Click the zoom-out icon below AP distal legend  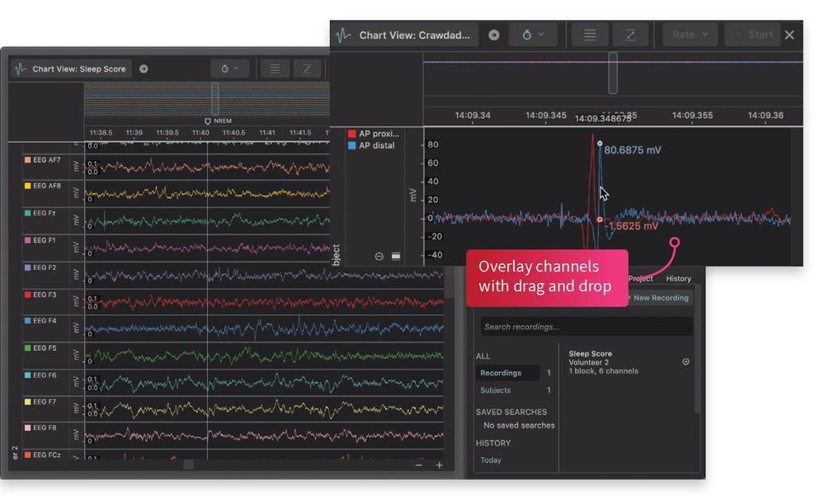pos(379,256)
